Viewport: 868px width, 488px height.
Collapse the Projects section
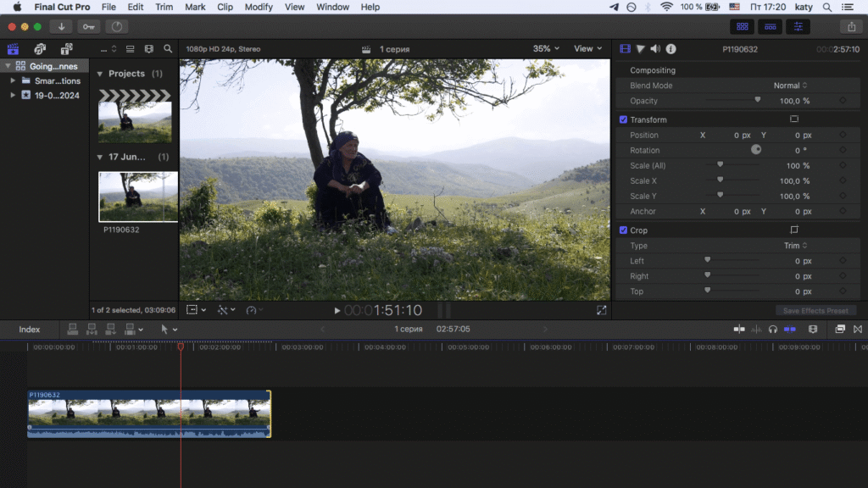click(100, 74)
